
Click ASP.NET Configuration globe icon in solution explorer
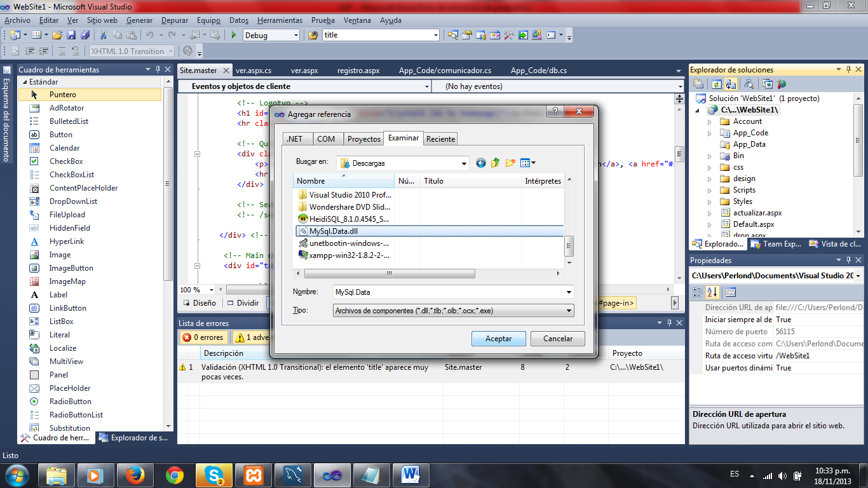click(x=782, y=84)
